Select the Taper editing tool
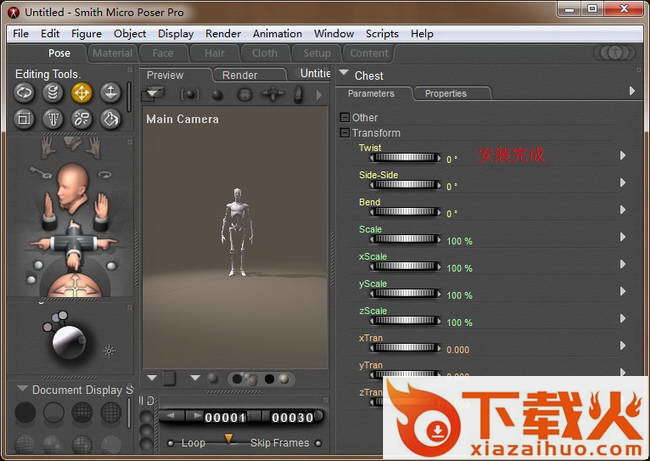 click(53, 119)
